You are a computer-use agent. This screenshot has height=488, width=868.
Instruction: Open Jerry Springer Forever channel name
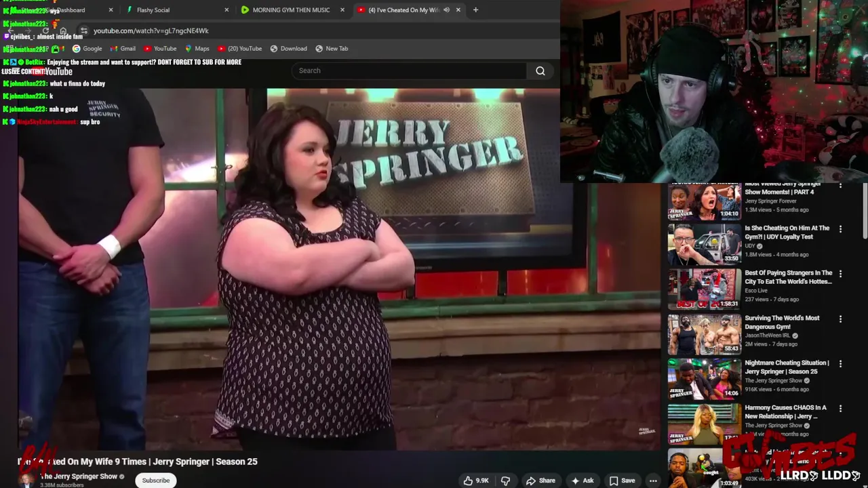pyautogui.click(x=770, y=201)
